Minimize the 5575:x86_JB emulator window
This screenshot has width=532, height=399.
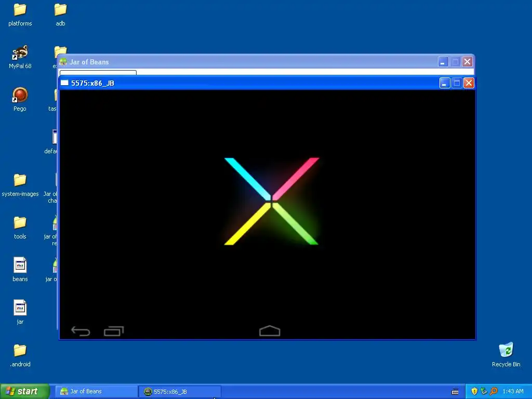tap(445, 83)
